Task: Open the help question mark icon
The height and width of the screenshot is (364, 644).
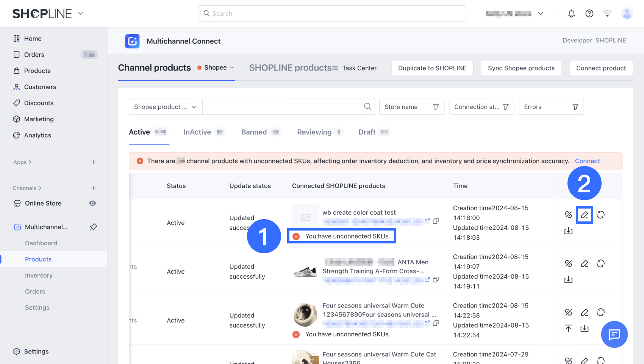Action: [589, 14]
